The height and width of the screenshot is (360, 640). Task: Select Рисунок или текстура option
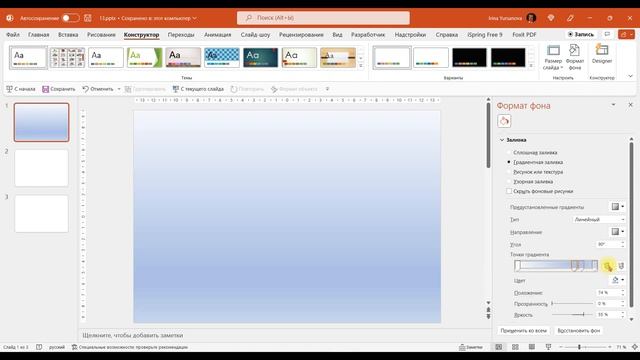coord(535,172)
